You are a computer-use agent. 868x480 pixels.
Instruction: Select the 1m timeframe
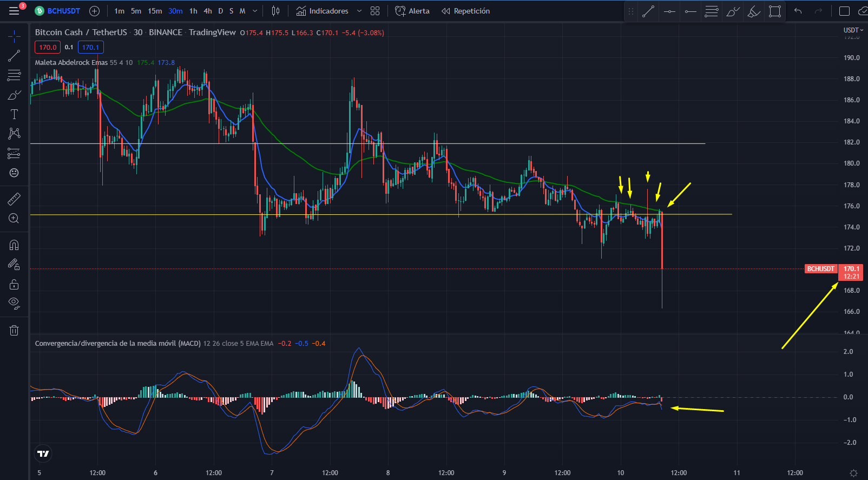click(x=120, y=11)
